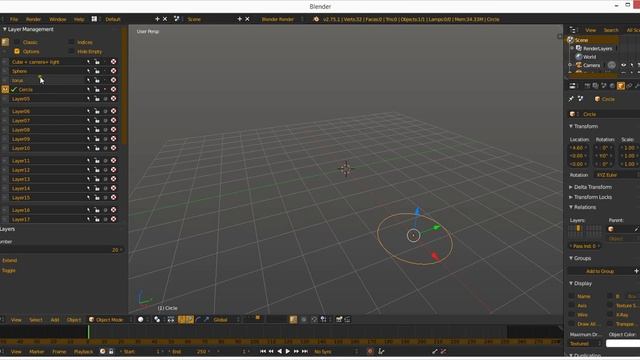The height and width of the screenshot is (360, 640).
Task: Toggle lock icon on Layer12 row
Action: pyautogui.click(x=97, y=170)
